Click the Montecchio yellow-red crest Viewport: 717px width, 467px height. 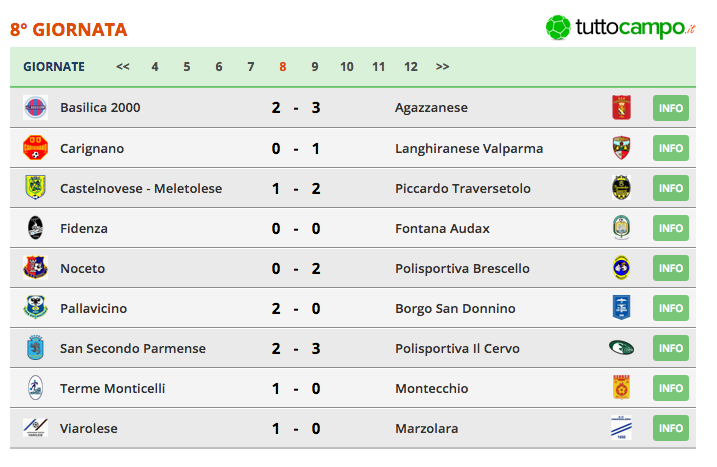621,387
